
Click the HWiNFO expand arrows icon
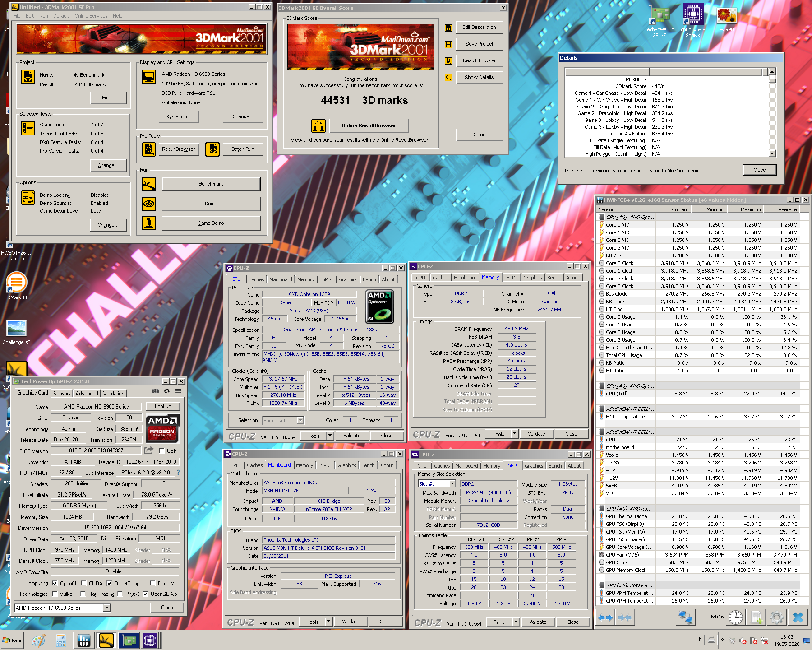pos(605,617)
